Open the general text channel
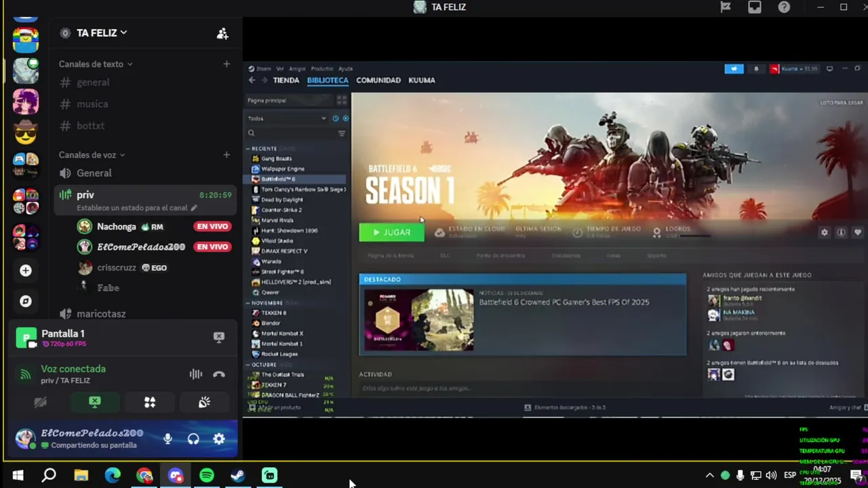The image size is (868, 488). [93, 82]
